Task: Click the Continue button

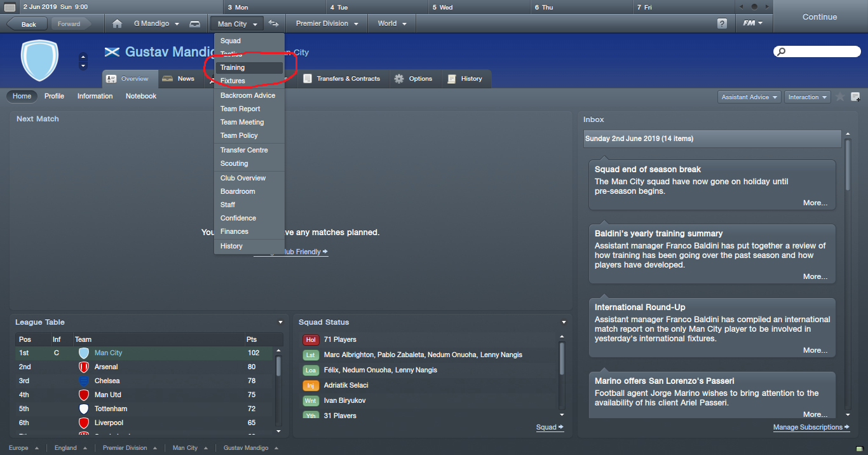Action: pyautogui.click(x=820, y=17)
